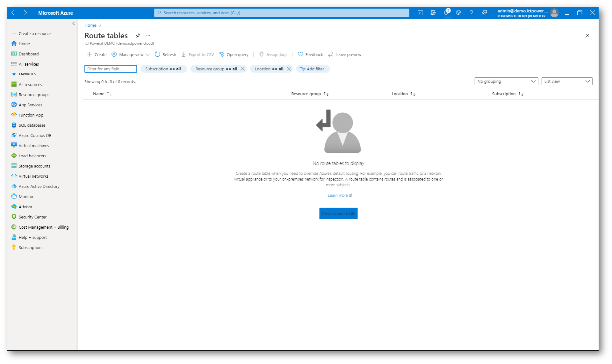This screenshot has width=612, height=364.
Task: Click the top bar feedback icon
Action: [484, 13]
